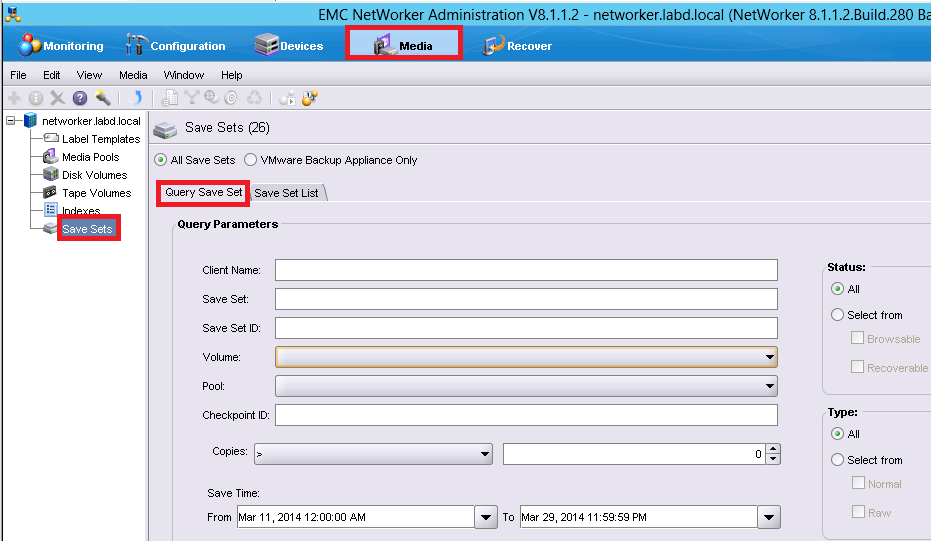This screenshot has height=541, width=931.
Task: Click the info properties toolbar icon
Action: 36,98
